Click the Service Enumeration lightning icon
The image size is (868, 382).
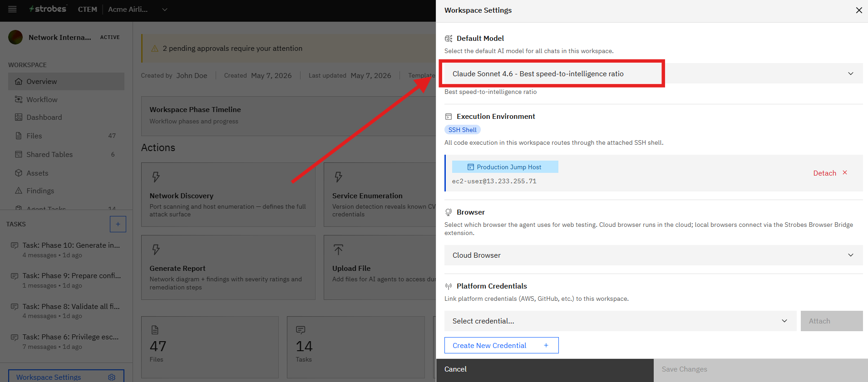pyautogui.click(x=339, y=177)
